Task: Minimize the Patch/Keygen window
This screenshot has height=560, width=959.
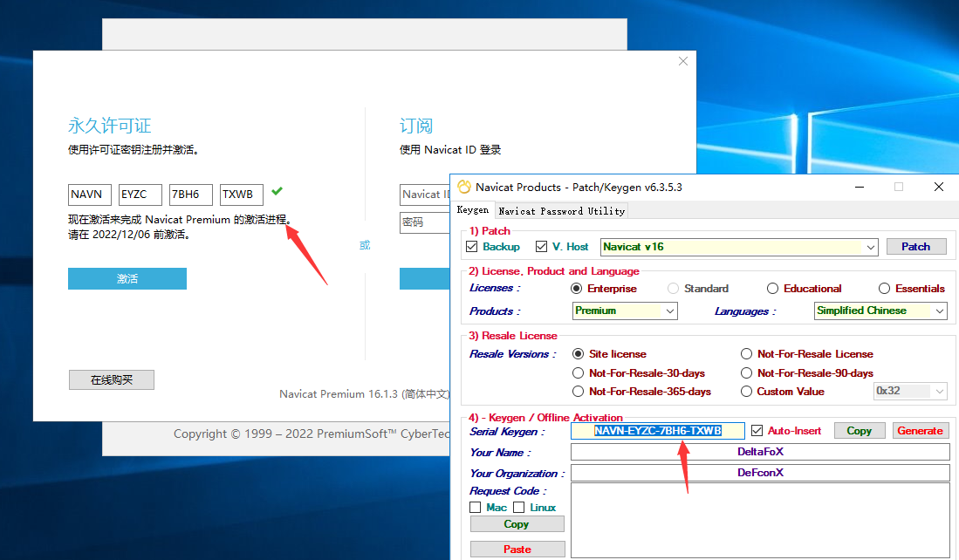Action: (x=859, y=187)
